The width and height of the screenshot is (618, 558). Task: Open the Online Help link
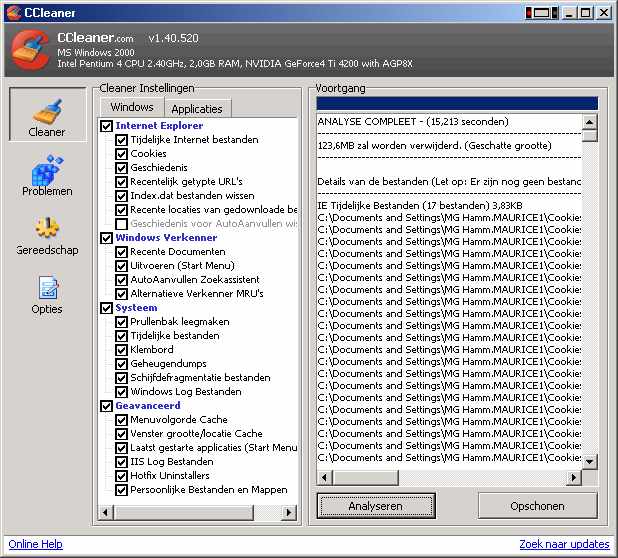tap(35, 544)
